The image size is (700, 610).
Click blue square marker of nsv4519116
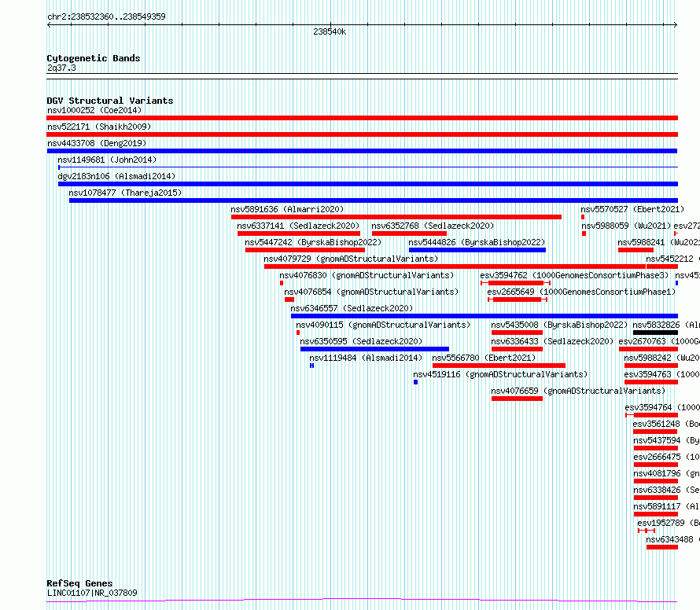[x=415, y=382]
